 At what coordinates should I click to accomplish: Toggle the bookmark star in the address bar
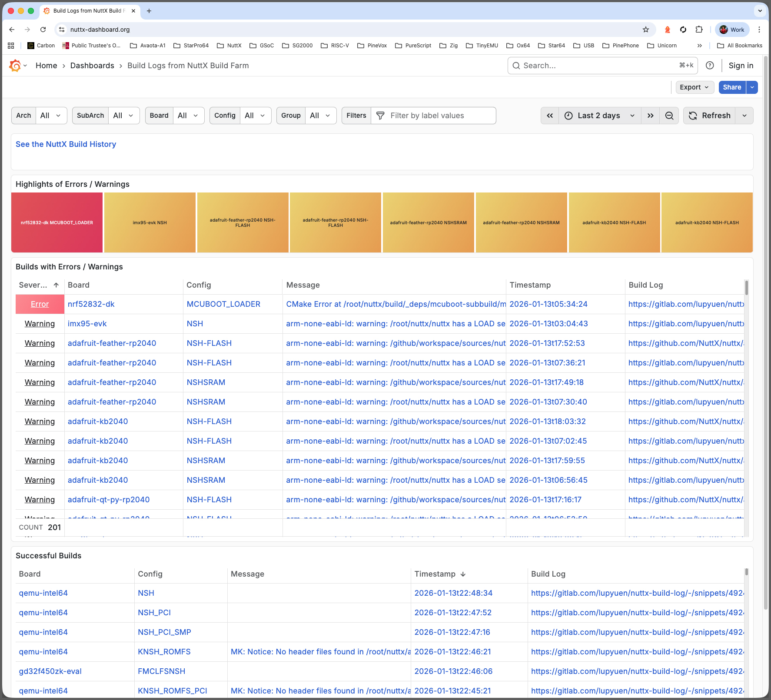coord(646,30)
